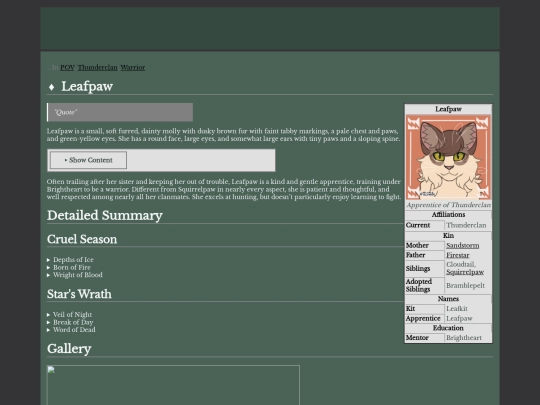Viewport: 540px width, 405px height.
Task: Click the broken image in Gallery
Action: pos(173,385)
